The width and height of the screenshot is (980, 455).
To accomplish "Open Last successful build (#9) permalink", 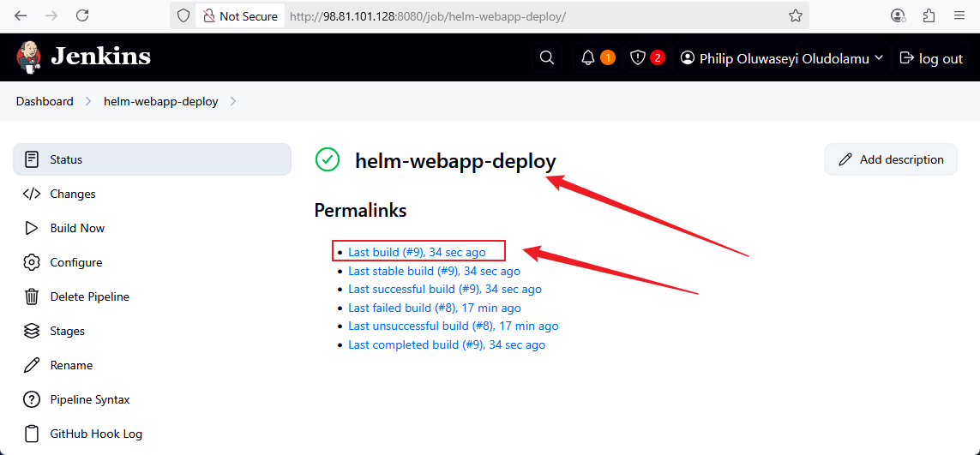I will point(445,290).
